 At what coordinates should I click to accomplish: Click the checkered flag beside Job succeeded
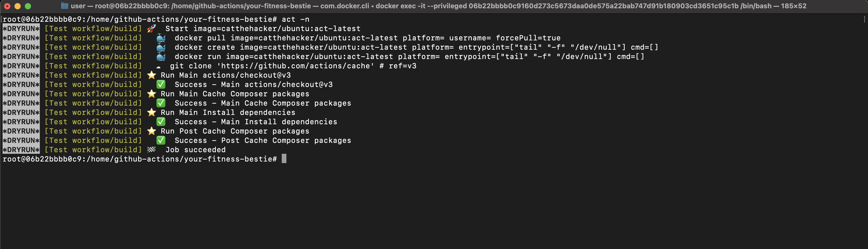(x=152, y=149)
